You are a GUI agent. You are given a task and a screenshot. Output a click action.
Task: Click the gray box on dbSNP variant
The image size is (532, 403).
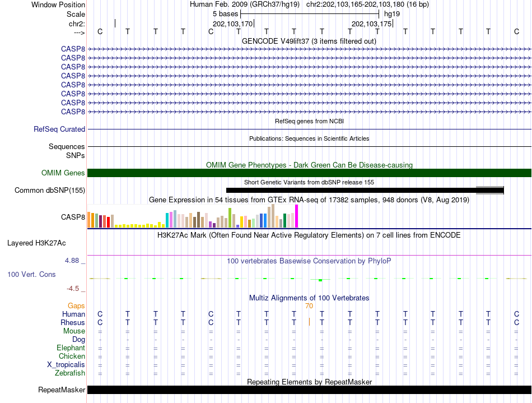489,190
